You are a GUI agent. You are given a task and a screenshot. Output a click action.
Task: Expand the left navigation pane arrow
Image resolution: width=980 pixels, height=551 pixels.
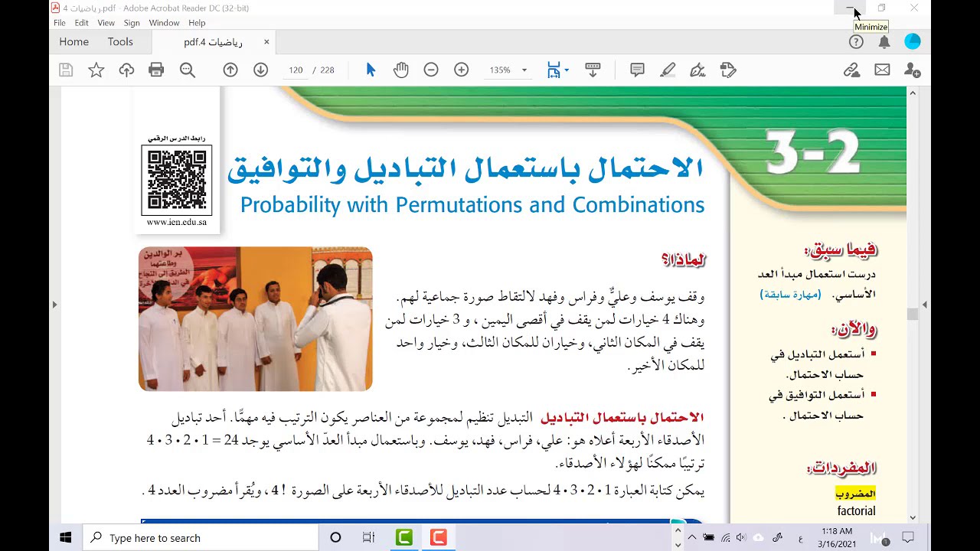tap(54, 305)
